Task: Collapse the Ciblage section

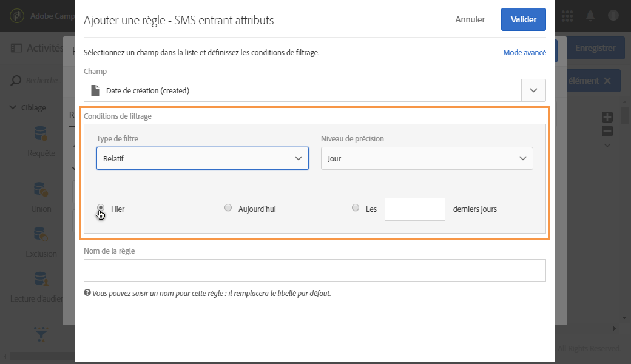Action: (13, 107)
